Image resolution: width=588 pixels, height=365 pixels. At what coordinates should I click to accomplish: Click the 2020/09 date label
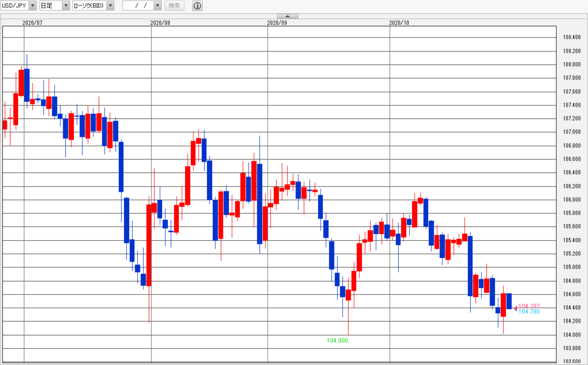click(x=277, y=23)
